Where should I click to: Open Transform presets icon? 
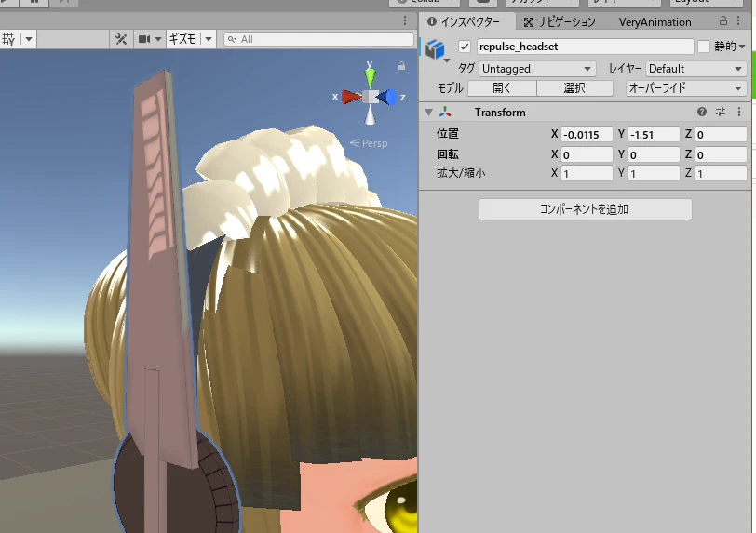point(721,112)
